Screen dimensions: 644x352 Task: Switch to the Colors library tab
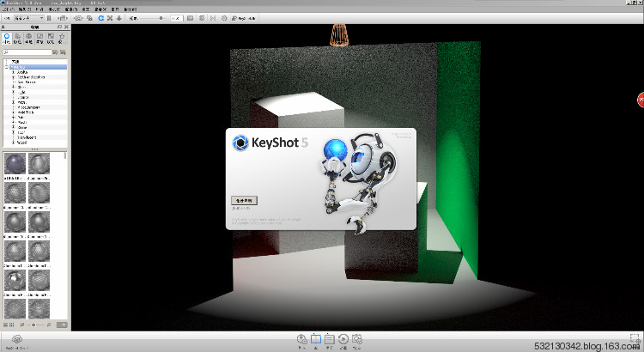coord(18,38)
